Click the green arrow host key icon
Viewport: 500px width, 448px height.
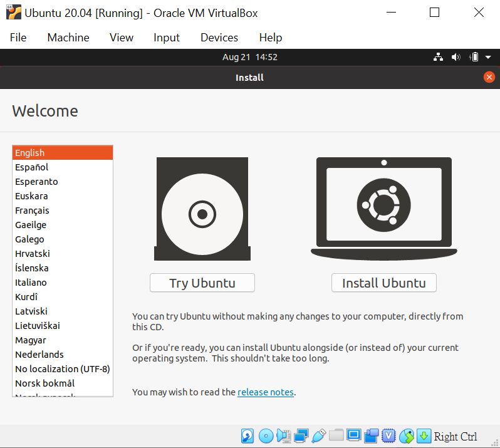(x=424, y=436)
